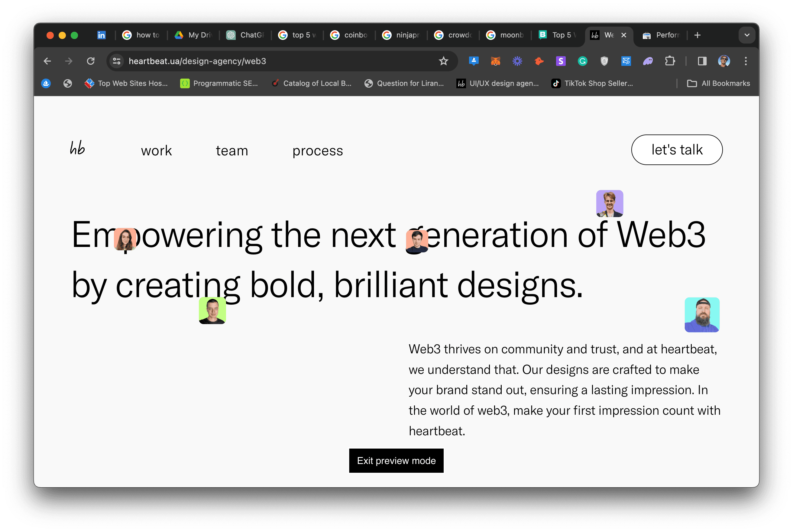
Task: Open the OpenSea bookmark icon
Action: click(46, 83)
